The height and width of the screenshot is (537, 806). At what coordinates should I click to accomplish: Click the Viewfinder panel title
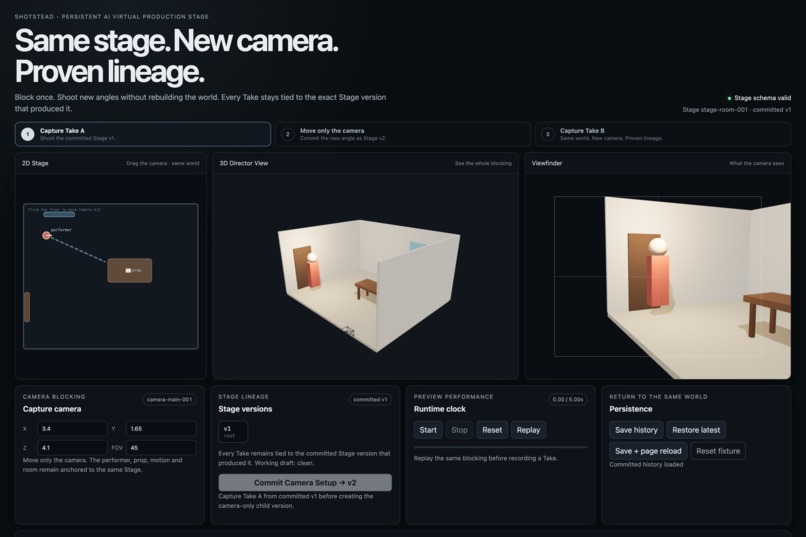[546, 163]
